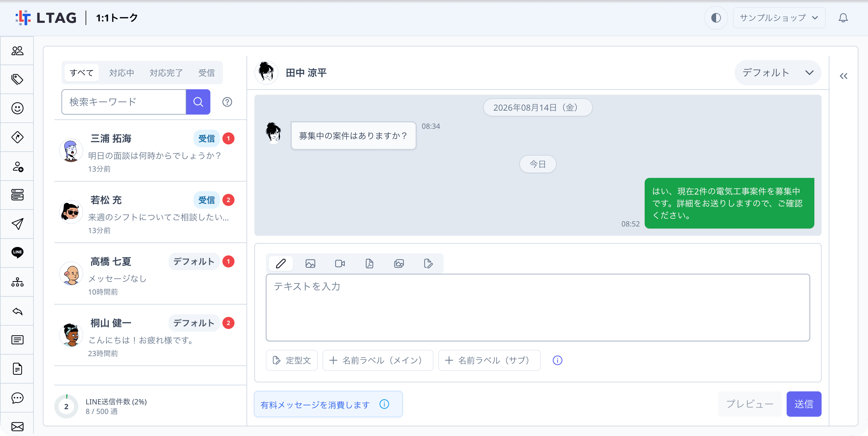Click the search help question-mark icon

[x=227, y=102]
